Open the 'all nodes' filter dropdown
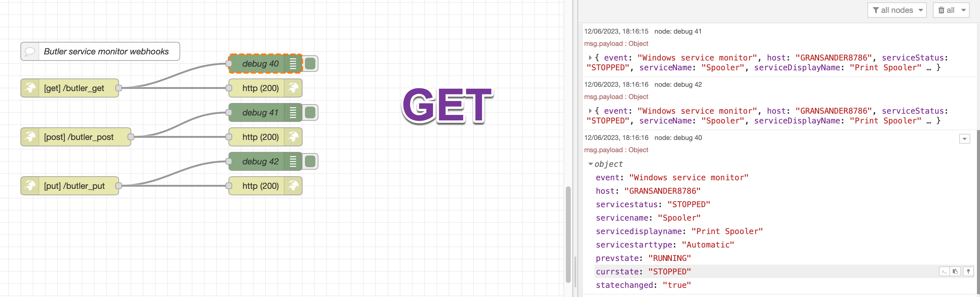 897,10
